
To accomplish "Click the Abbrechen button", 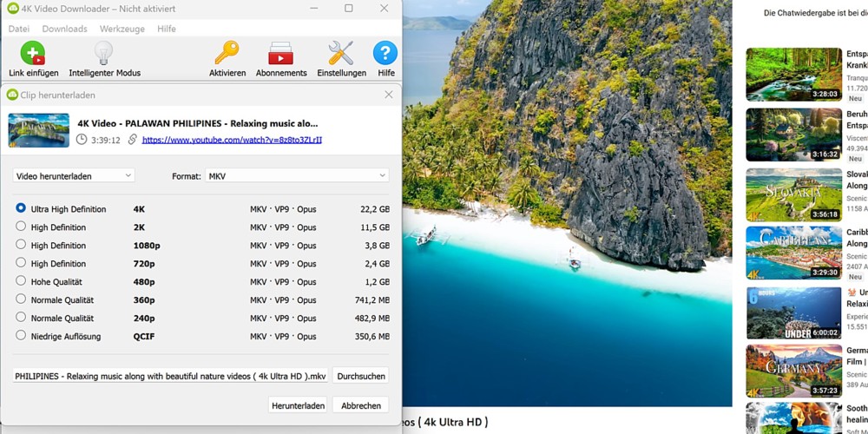I will pos(361,405).
